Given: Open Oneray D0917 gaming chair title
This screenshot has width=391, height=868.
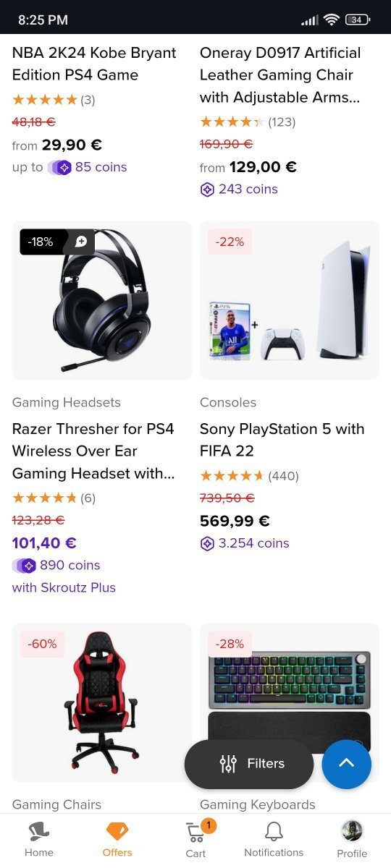Looking at the screenshot, I should pyautogui.click(x=280, y=75).
